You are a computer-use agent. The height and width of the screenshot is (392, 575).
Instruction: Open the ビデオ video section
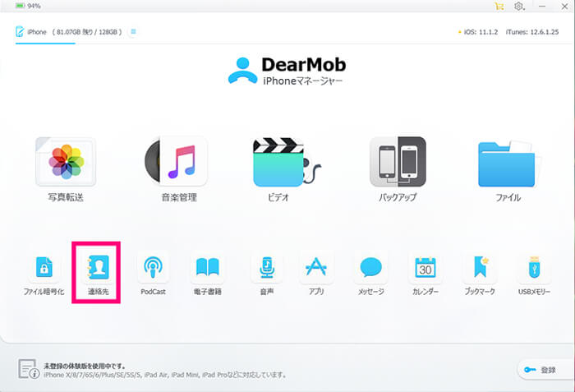coord(282,162)
